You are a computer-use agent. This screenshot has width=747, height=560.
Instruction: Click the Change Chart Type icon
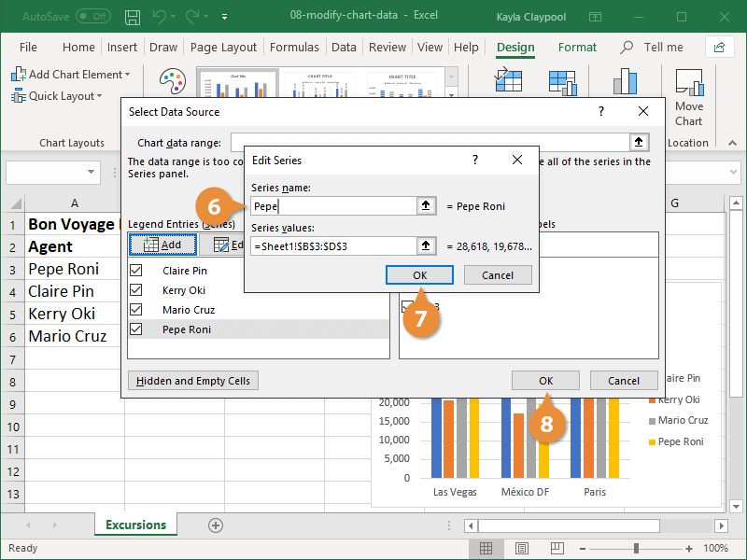pos(624,84)
